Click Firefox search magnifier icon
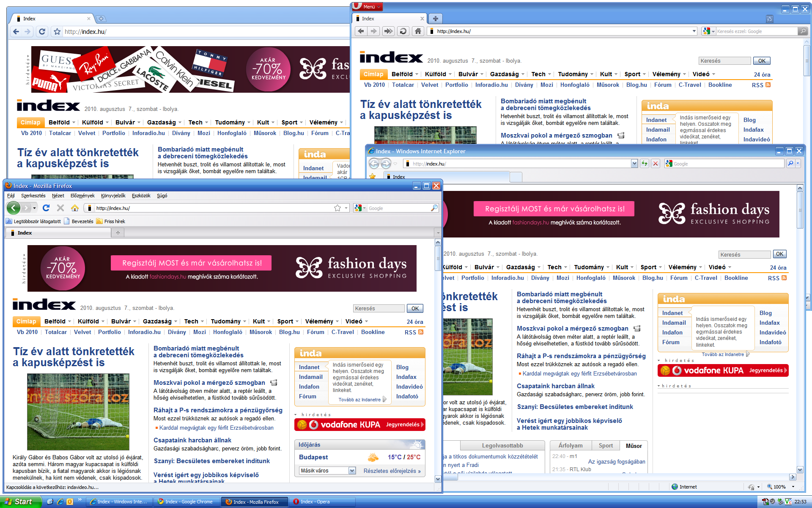Viewport: 812px width, 508px height. click(434, 208)
